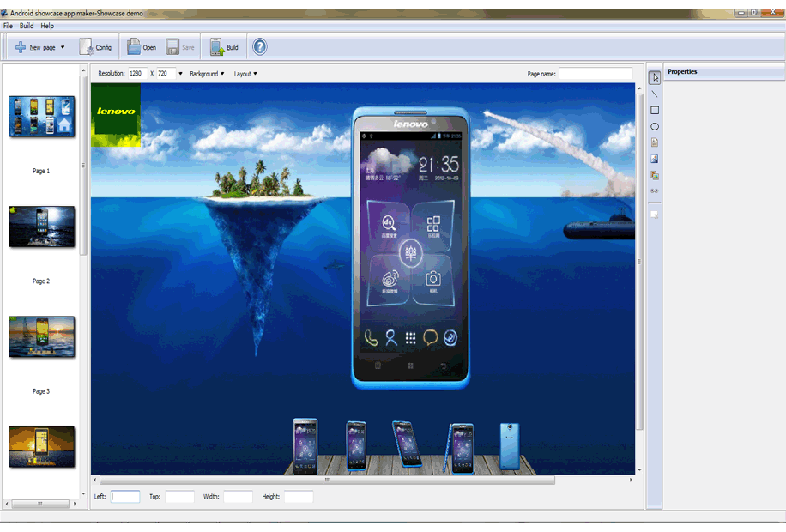
Task: Open the File menu
Action: (x=8, y=25)
